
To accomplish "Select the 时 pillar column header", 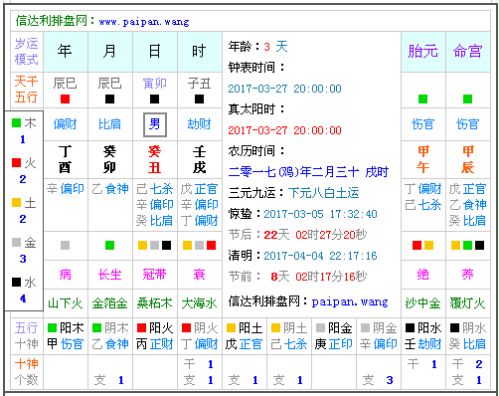I will [199, 52].
